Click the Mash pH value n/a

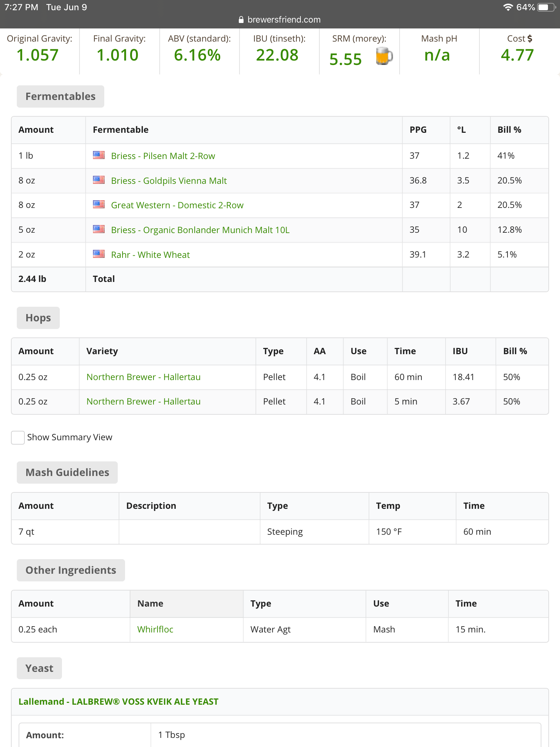[x=437, y=55]
